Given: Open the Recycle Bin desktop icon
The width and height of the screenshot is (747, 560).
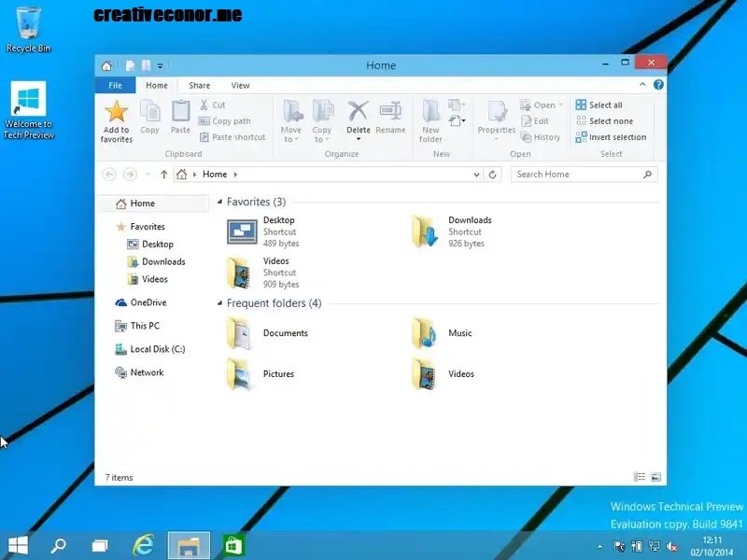Looking at the screenshot, I should click(28, 30).
